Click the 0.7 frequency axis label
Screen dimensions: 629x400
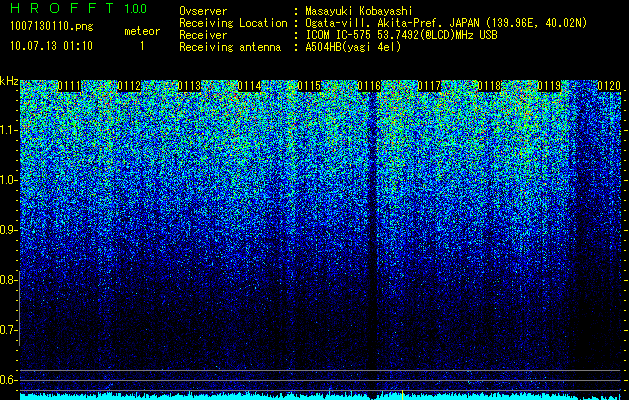click(8, 330)
